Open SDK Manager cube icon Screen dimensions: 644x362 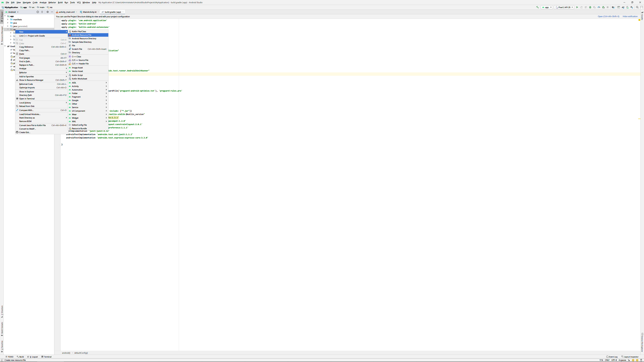pos(632,7)
